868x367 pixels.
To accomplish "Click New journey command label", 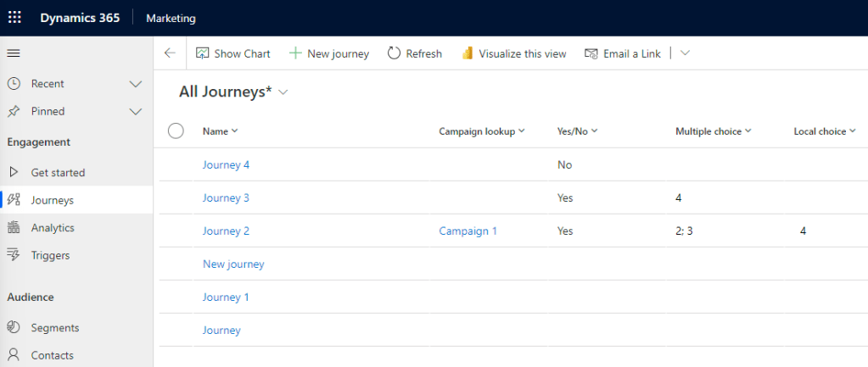I will pos(338,53).
